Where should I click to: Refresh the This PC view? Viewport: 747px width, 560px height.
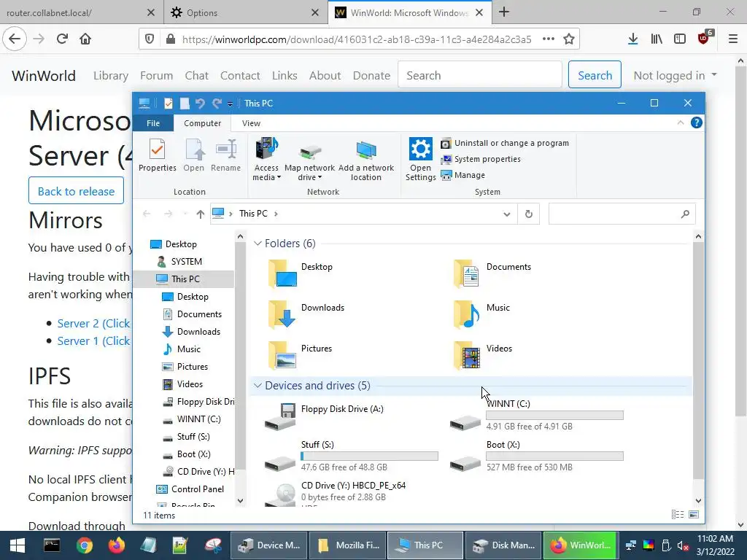528,214
